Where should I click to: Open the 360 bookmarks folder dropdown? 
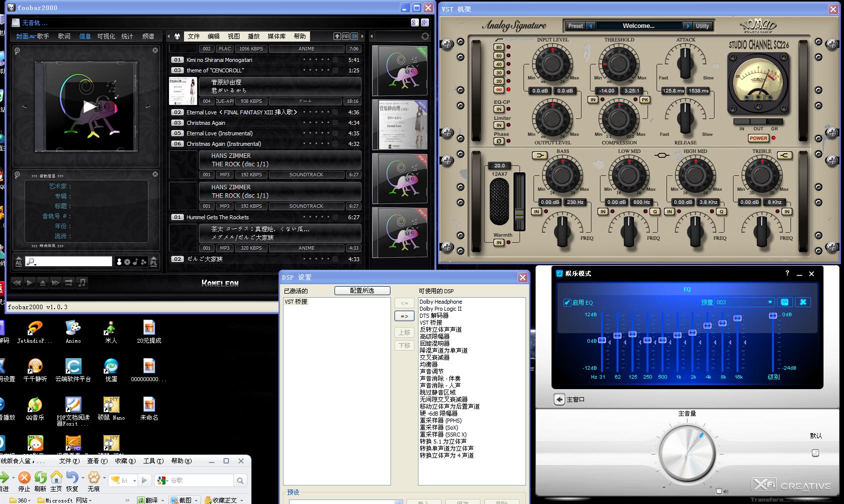pos(20,500)
